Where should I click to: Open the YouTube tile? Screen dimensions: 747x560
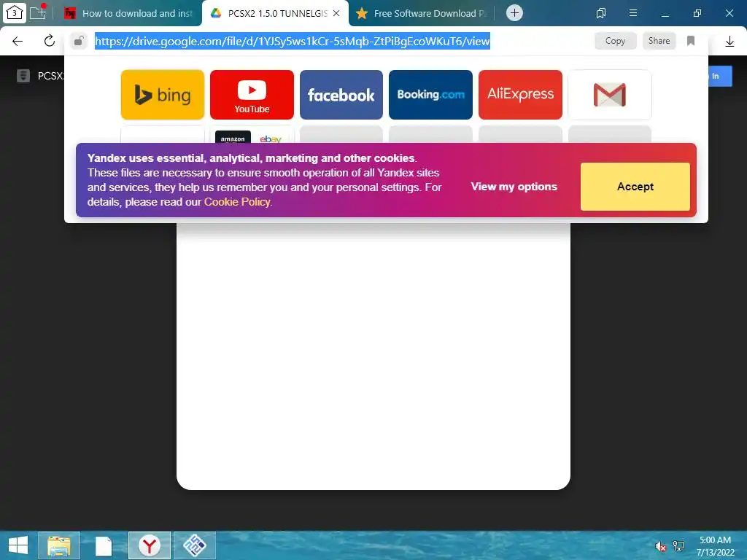click(252, 95)
